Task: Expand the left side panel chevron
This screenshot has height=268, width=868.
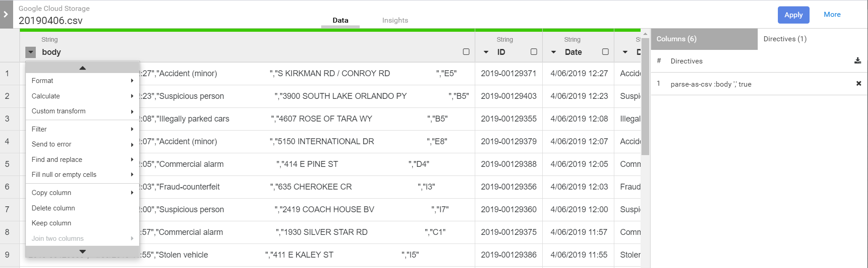Action: [x=6, y=15]
